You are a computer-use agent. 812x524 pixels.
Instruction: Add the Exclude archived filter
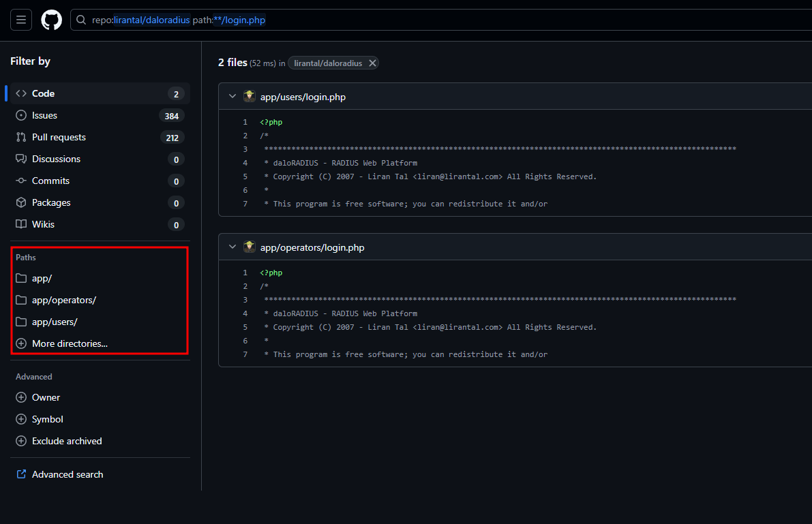[x=100, y=441]
